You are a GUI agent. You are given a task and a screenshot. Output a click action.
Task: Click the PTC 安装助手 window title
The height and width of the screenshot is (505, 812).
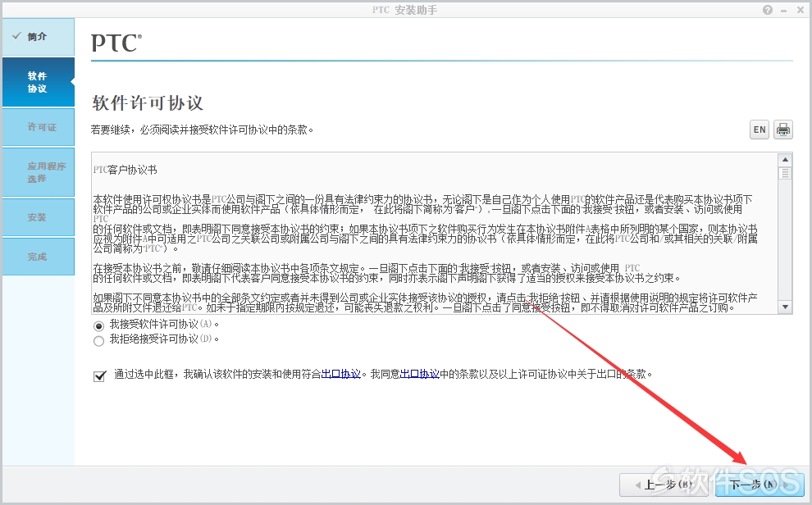(x=404, y=10)
